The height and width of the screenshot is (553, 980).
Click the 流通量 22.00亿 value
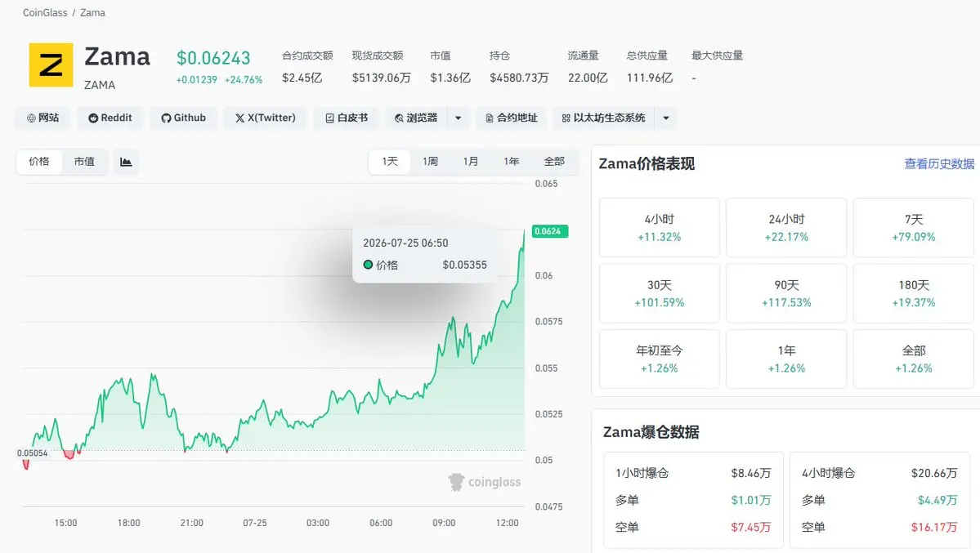(588, 78)
